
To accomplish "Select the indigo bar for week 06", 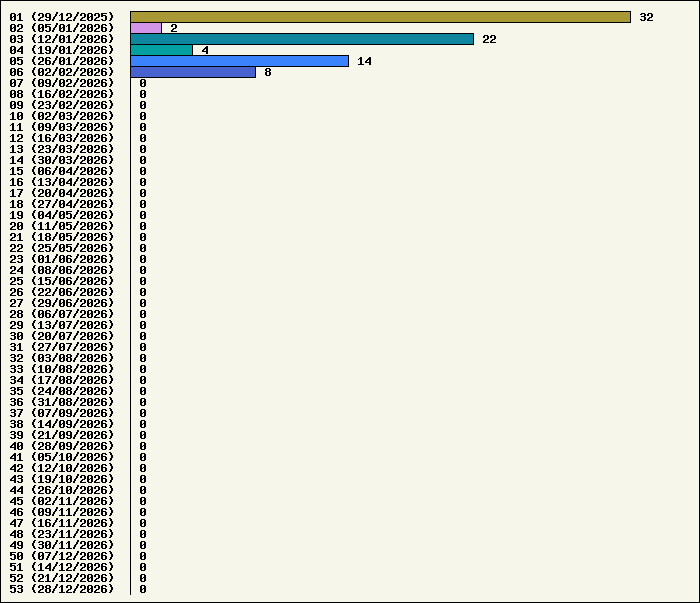I will tap(193, 72).
